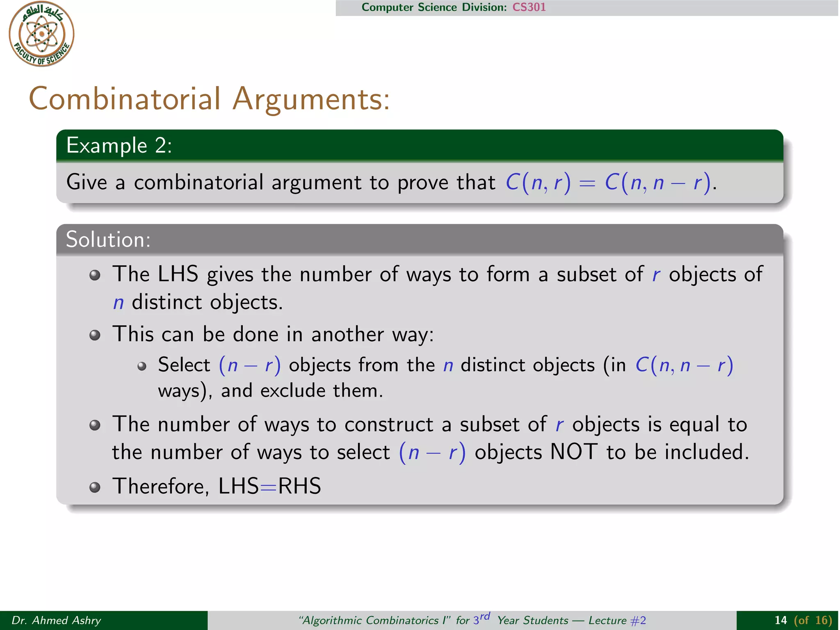Click the pink CS301 course code
Screen dimensions: 840x630
click(529, 7)
